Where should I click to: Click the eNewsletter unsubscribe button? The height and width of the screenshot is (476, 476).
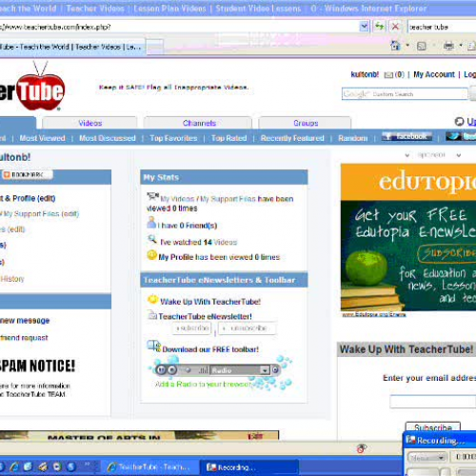247,327
